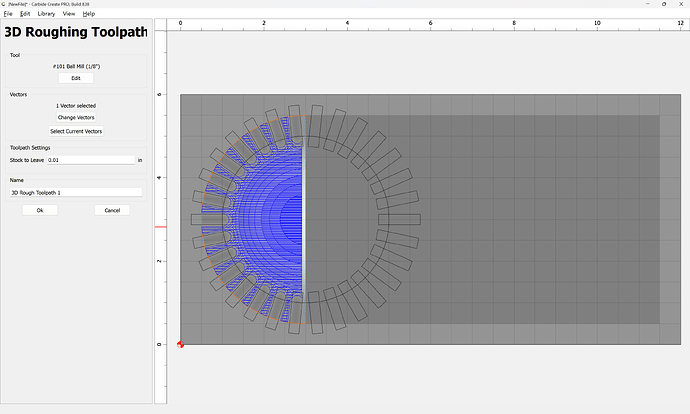The image size is (690, 414).
Task: Open the Library menu
Action: click(46, 14)
